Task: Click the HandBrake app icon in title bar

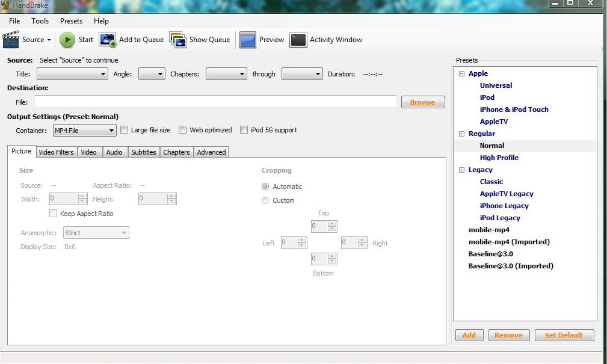Action: tap(5, 5)
